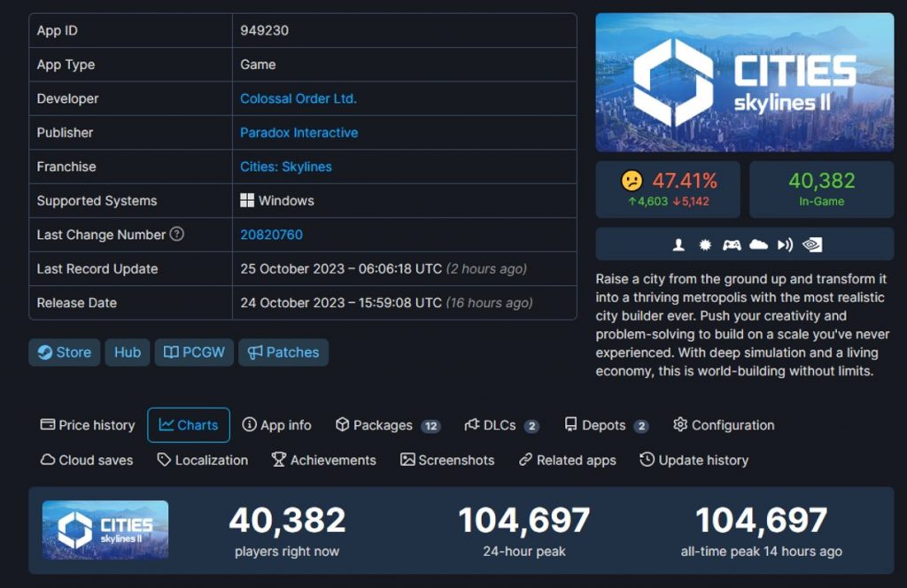Screen dimensions: 907x588
Task: Open the Hub button
Action: (x=128, y=352)
